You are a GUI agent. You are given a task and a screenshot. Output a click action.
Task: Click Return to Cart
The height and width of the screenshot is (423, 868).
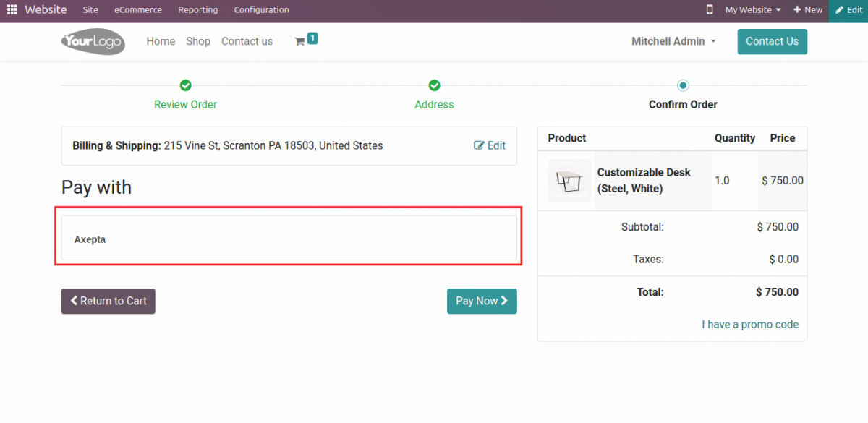tap(108, 301)
